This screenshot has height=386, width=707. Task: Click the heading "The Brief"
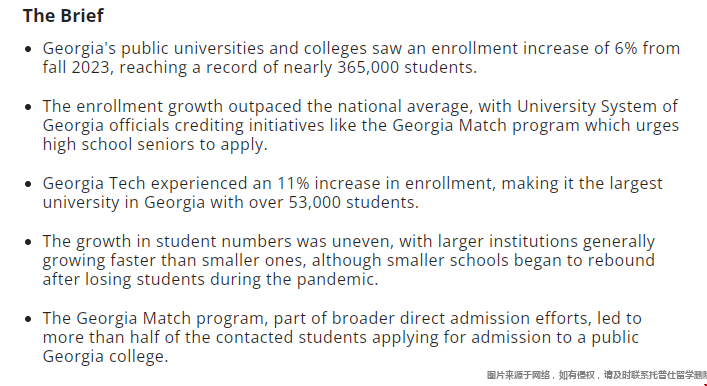pos(63,16)
